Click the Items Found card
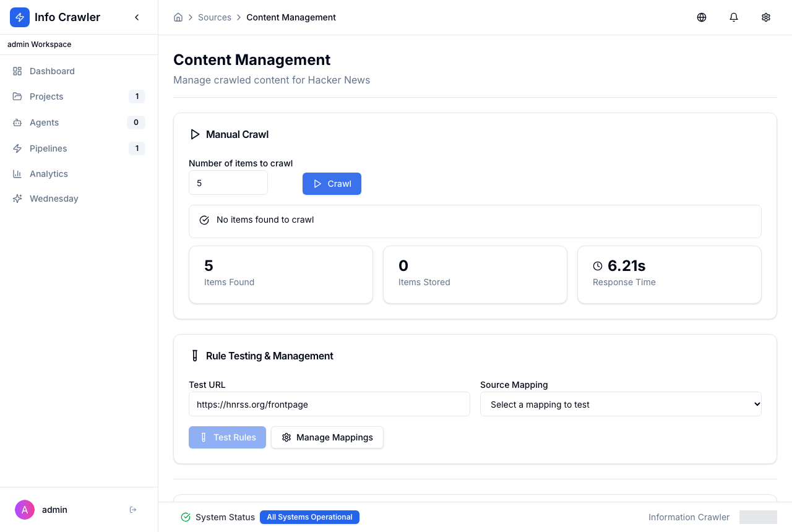This screenshot has width=792, height=532. [281, 275]
